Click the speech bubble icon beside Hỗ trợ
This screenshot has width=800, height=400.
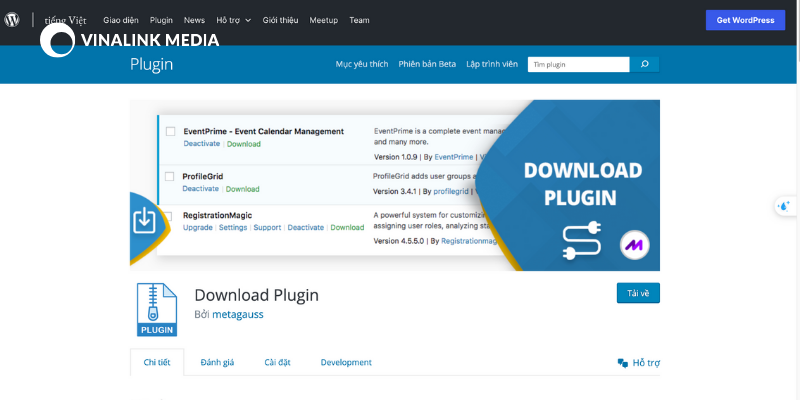coord(622,363)
